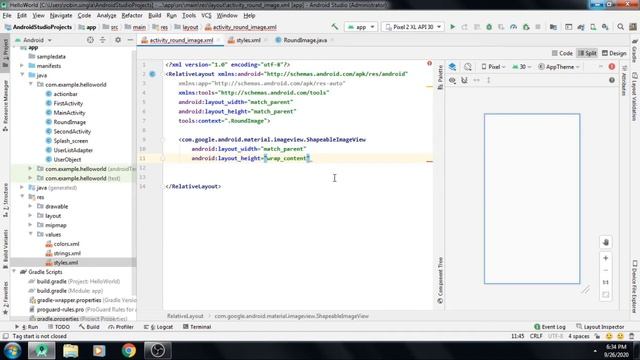Toggle the pan hand tool in preview
The width and height of the screenshot is (640, 360).
click(x=606, y=242)
